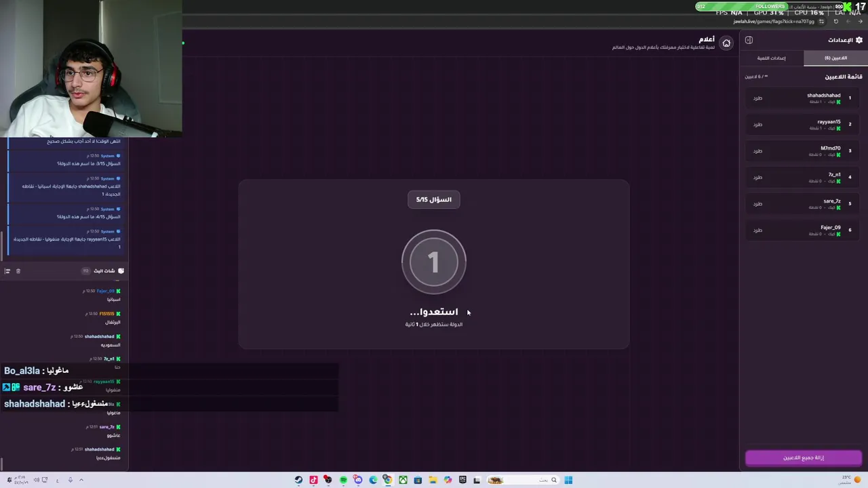The image size is (868, 488).
Task: Expand the system tray hidden icons chevron
Action: [x=81, y=480]
